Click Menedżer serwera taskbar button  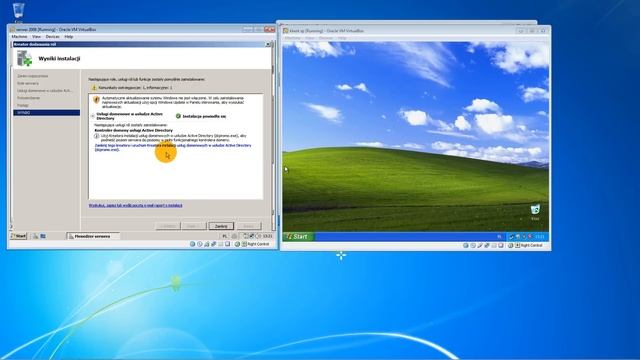click(93, 236)
